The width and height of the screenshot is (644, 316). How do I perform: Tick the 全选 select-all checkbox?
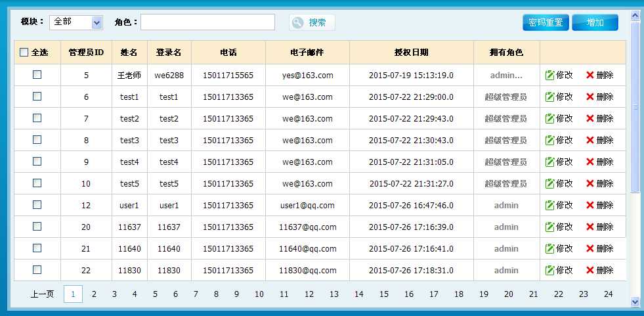coord(24,52)
